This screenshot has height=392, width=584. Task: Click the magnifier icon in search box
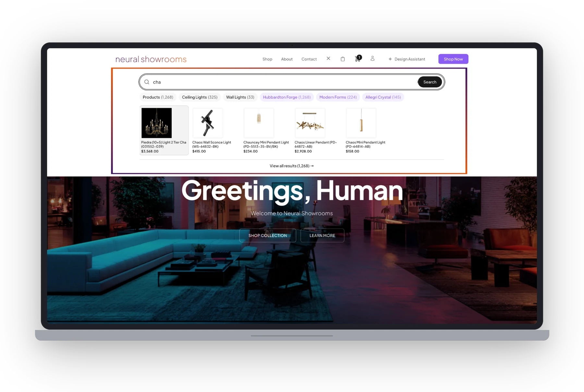147,82
